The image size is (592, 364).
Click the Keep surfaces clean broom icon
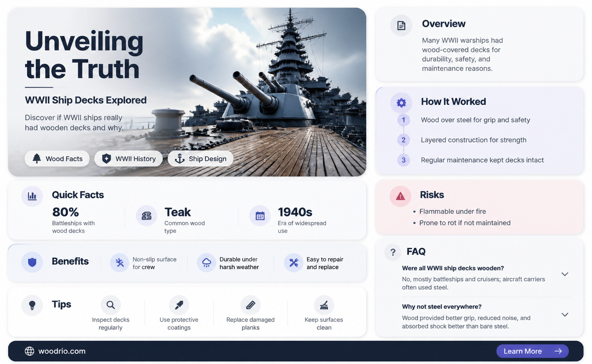click(324, 305)
